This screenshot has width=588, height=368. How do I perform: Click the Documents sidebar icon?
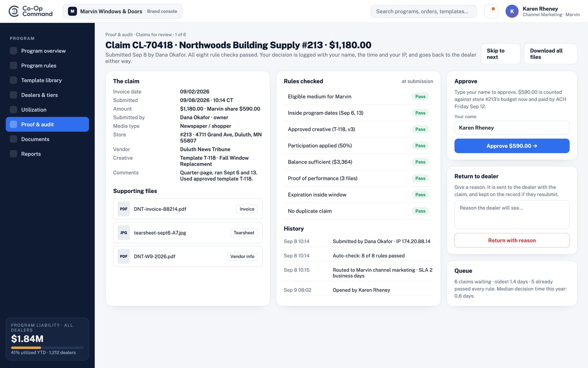(13, 139)
